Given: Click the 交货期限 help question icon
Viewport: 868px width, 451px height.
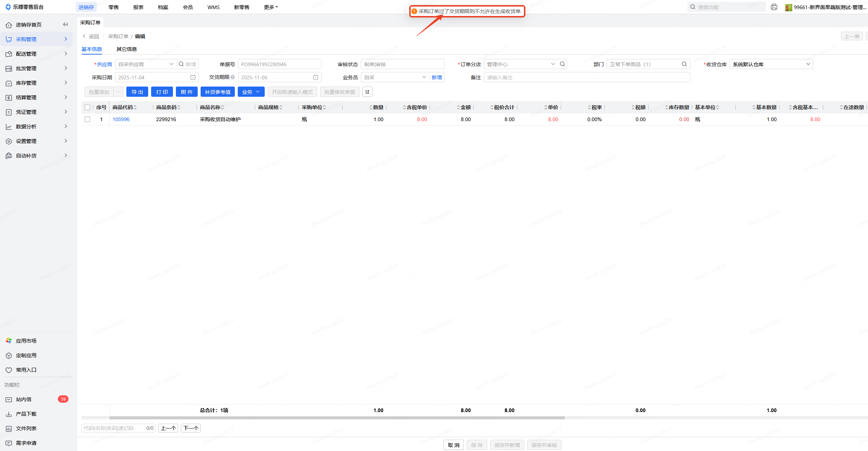Looking at the screenshot, I should point(233,77).
